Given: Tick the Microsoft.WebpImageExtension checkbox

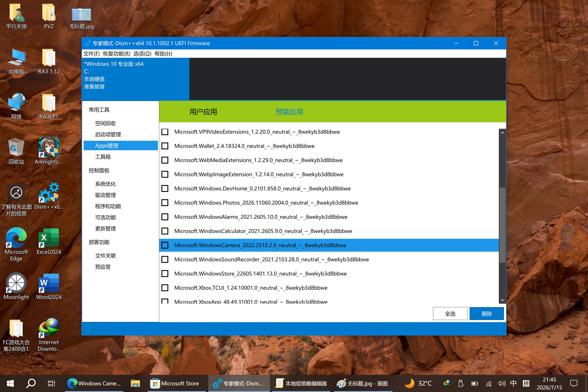Looking at the screenshot, I should pyautogui.click(x=165, y=174).
